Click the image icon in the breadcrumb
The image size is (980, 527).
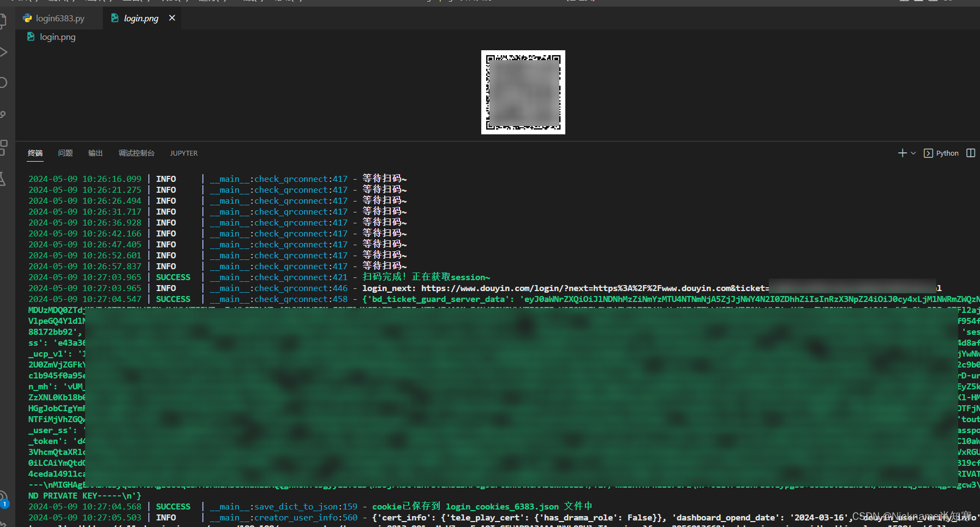tap(31, 37)
